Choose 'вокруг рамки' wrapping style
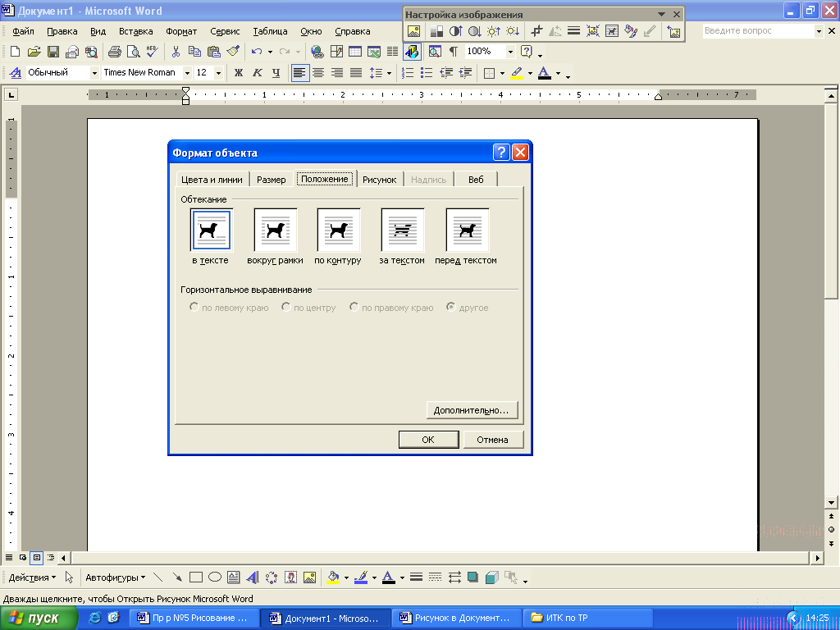 (x=276, y=230)
